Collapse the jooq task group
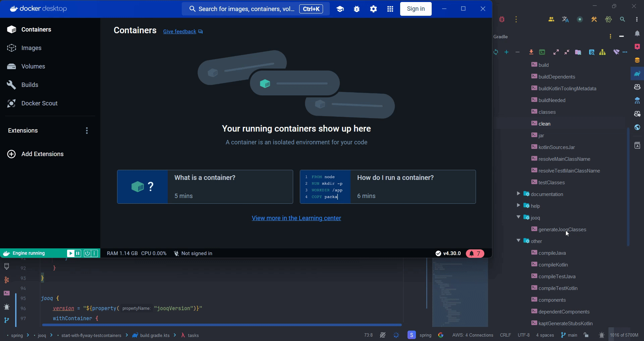 (x=519, y=217)
